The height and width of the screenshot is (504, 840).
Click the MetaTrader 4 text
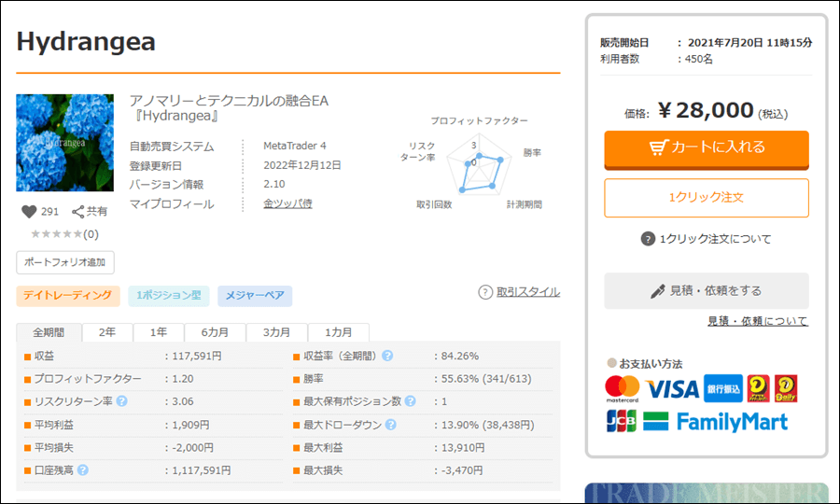(295, 146)
